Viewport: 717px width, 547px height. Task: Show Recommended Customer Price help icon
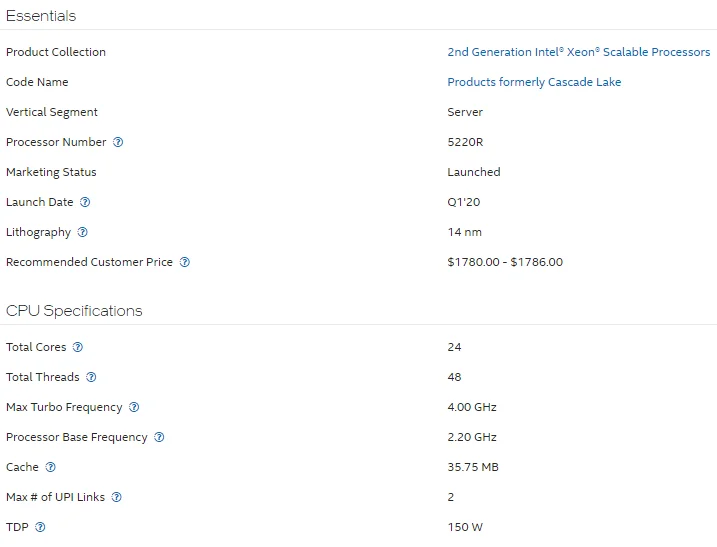click(x=184, y=262)
